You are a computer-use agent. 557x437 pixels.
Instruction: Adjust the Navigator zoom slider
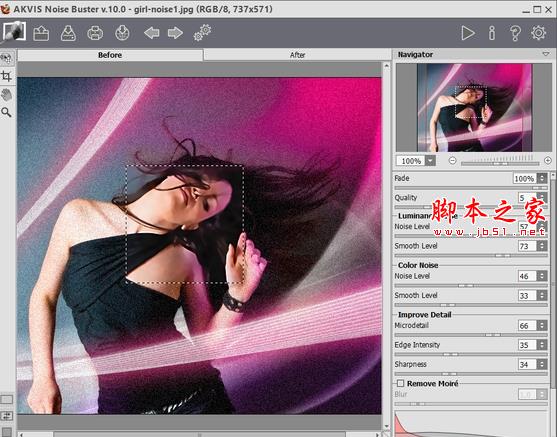500,163
